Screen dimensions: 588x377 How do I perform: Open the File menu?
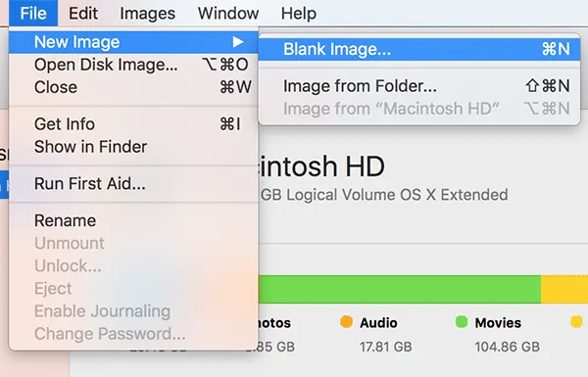pyautogui.click(x=33, y=13)
